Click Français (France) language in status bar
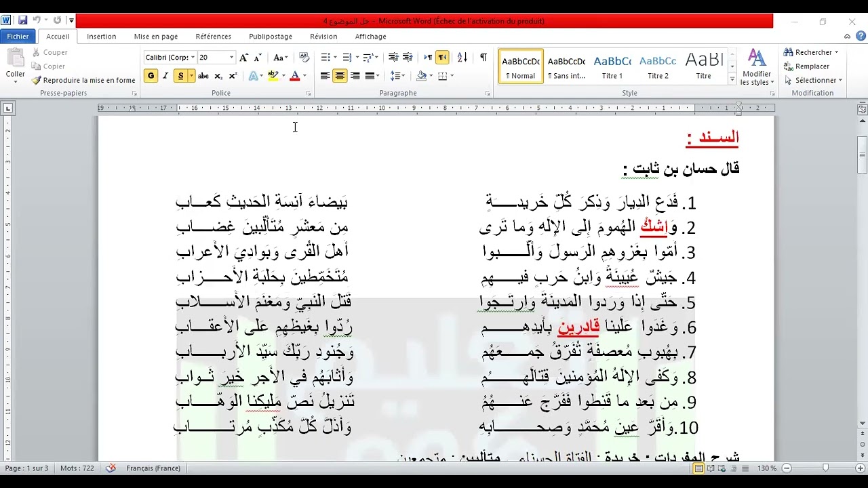868x488 pixels. [x=153, y=468]
